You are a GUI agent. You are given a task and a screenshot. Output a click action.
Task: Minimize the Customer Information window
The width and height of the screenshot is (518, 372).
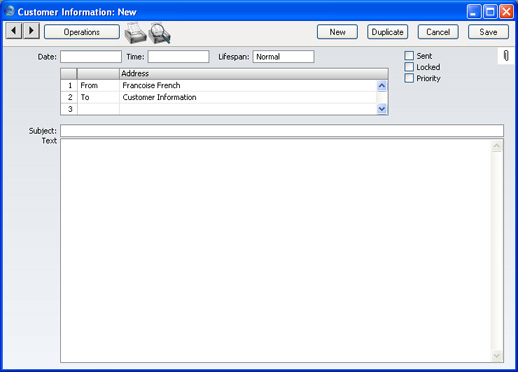(474, 12)
